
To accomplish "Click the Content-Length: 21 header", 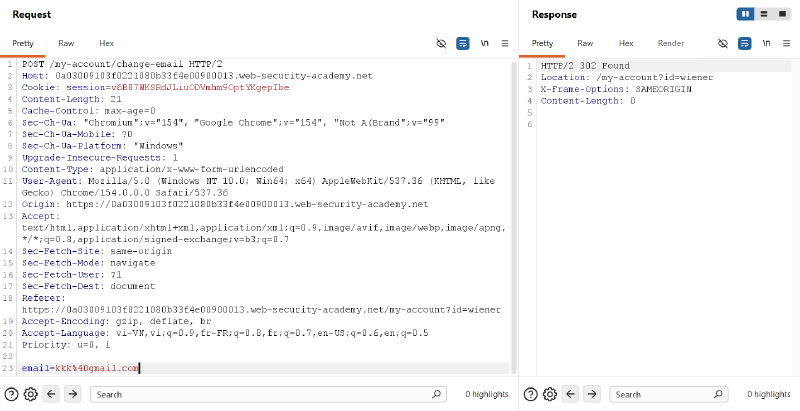I will click(x=71, y=99).
